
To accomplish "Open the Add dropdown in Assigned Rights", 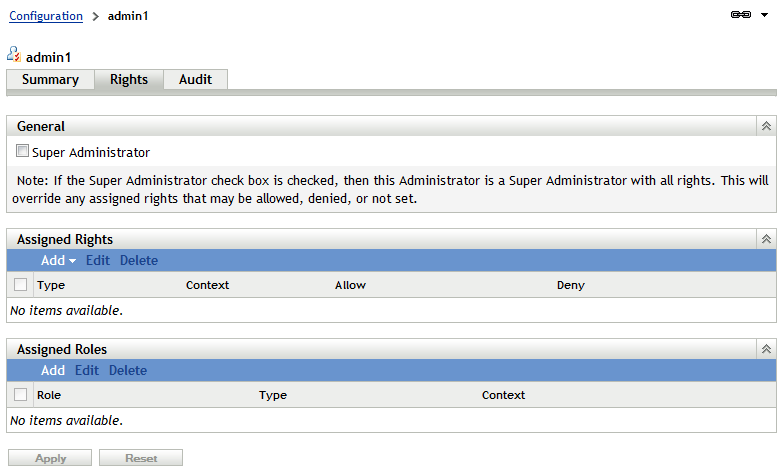I will point(58,261).
